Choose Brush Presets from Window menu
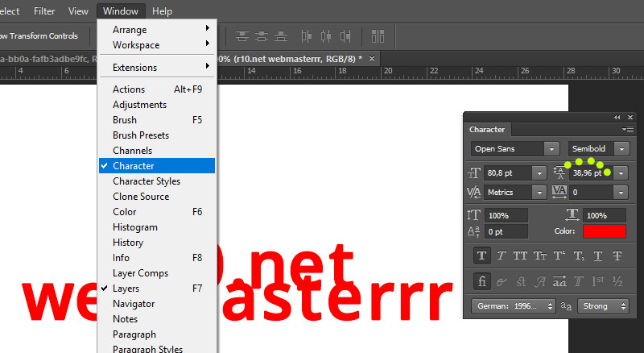 point(157,135)
